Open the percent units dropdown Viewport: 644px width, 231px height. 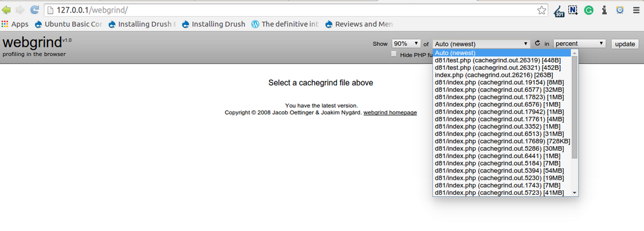click(x=579, y=44)
